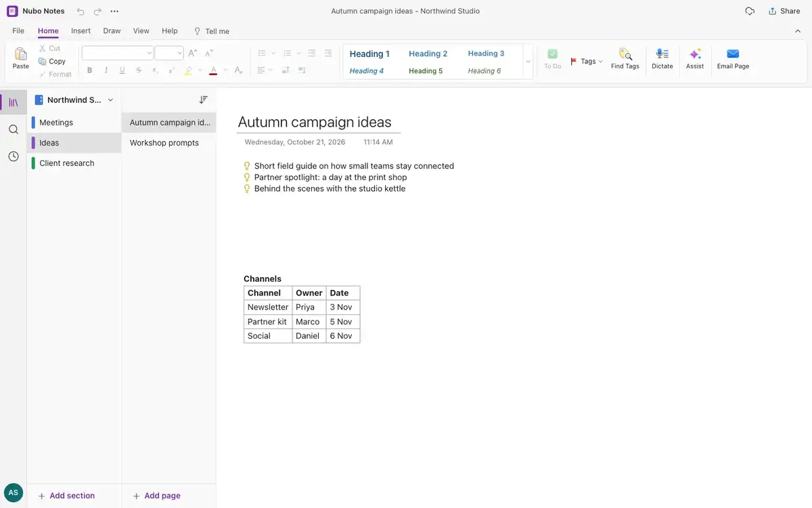
Task: Click the sort pages icon
Action: (x=203, y=100)
